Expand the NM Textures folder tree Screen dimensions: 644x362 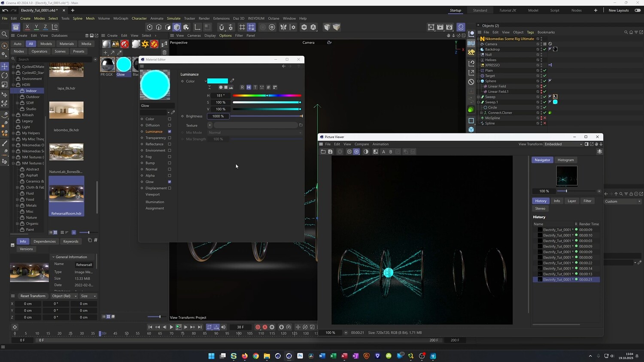13,157
